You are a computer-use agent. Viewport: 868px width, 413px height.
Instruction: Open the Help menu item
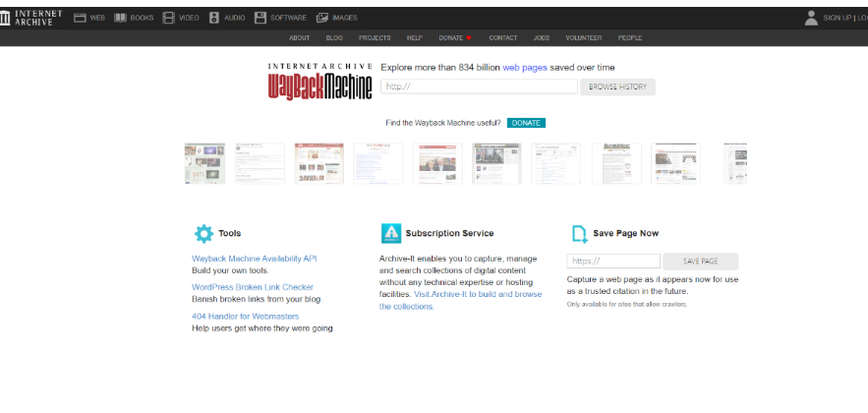pyautogui.click(x=415, y=37)
